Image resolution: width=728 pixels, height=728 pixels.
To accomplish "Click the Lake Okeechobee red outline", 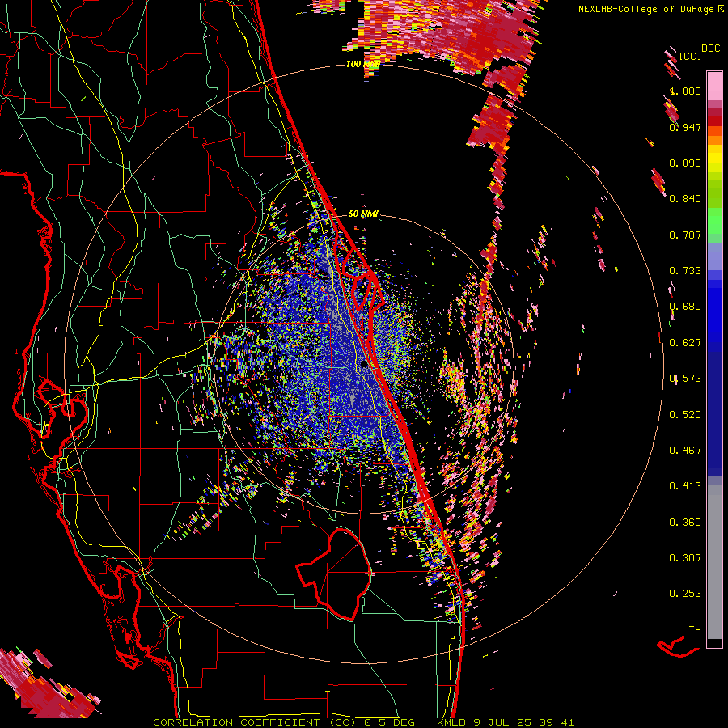I will tap(334, 574).
